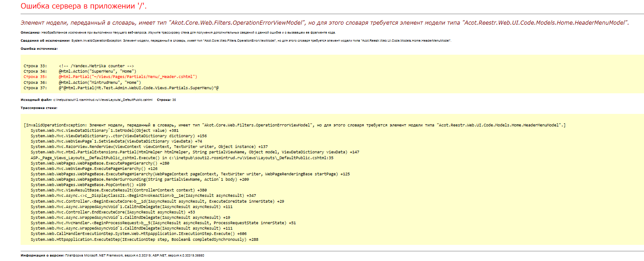Screen dimensions: 644x261
Task: Click the italic red exception message text
Action: [x=325, y=22]
